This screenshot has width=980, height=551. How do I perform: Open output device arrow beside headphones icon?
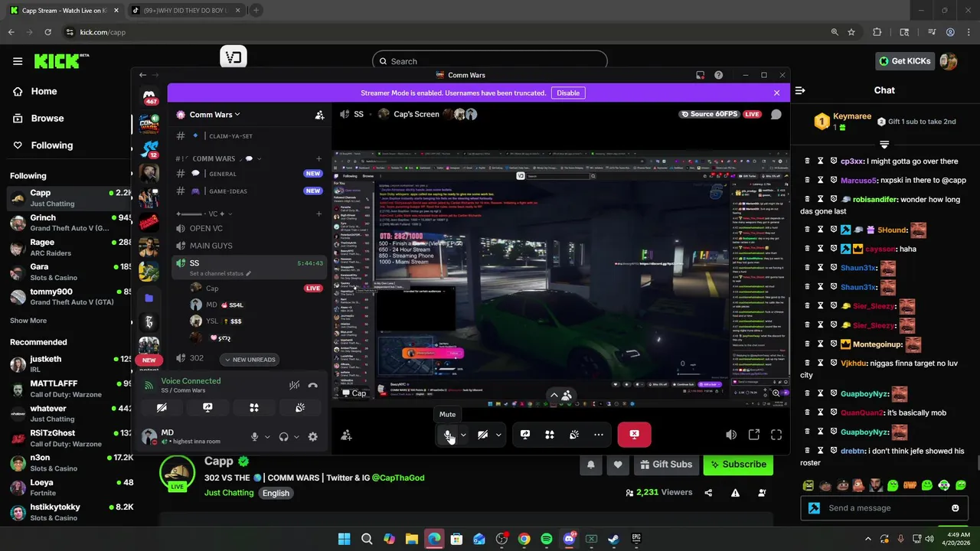(x=296, y=437)
